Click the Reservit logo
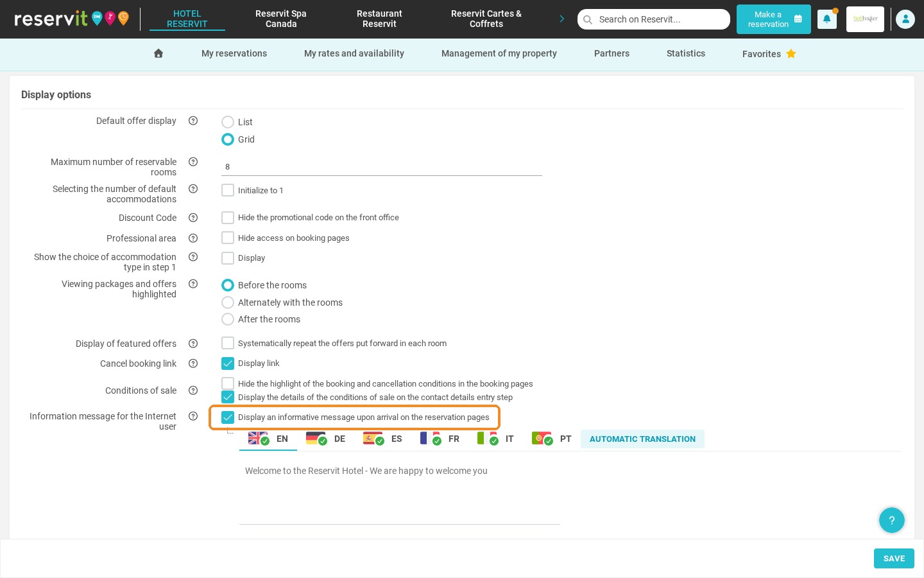Screen dimensions: 924x578 pyautogui.click(x=71, y=19)
